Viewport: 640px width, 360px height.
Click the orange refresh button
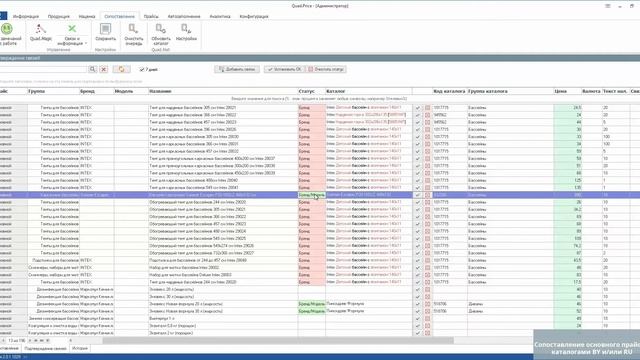[x=122, y=69]
